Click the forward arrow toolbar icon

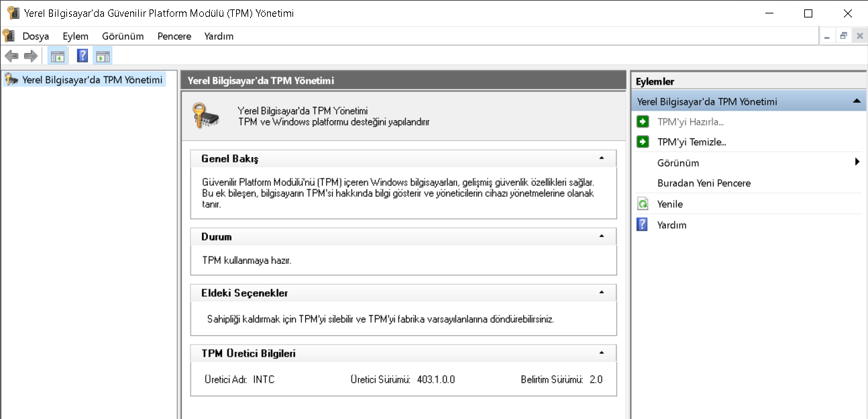tap(30, 56)
